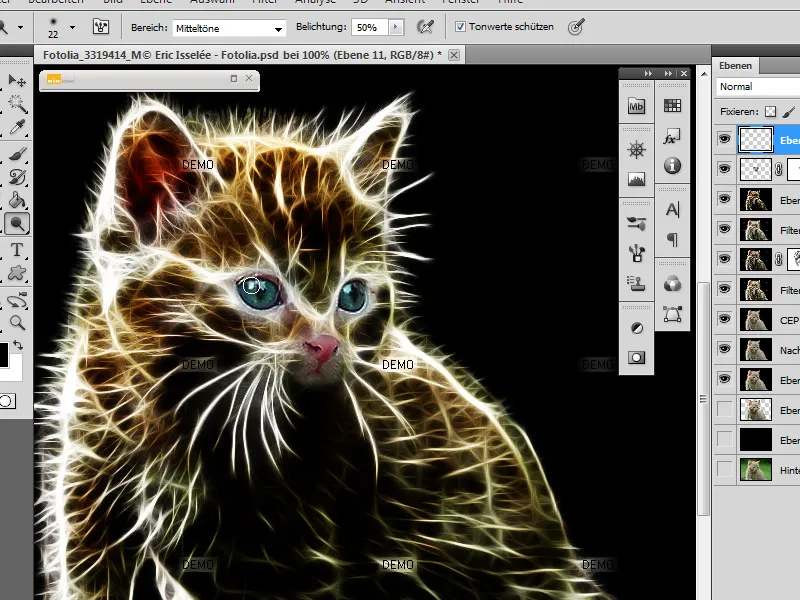Uncheck the Tonwerte schützen checkbox

point(460,27)
